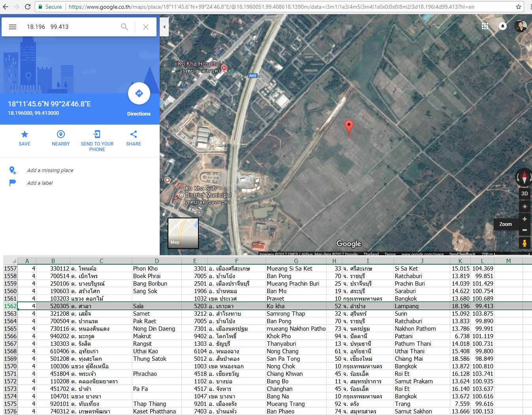Find Nearby places

point(61,138)
